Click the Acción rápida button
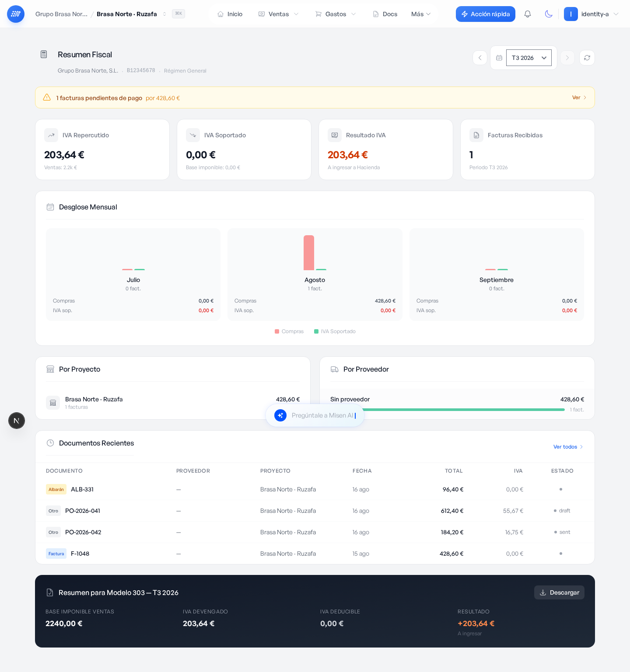Screen dimensions: 630x672 486,14
